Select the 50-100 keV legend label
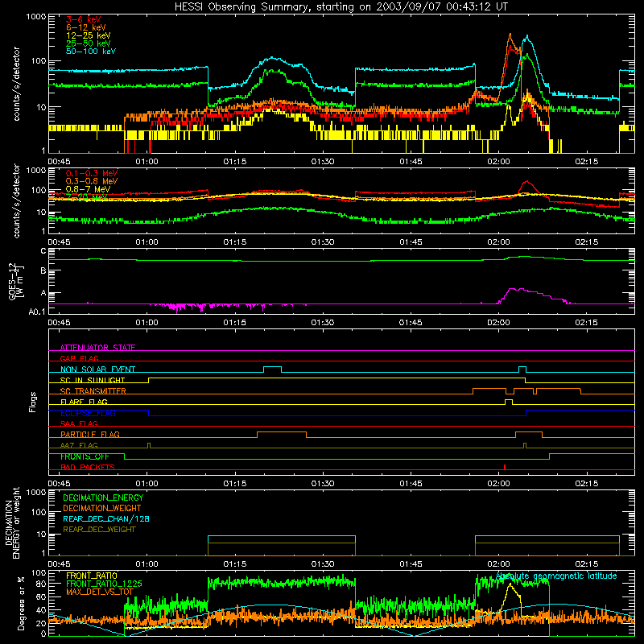 tap(90, 52)
